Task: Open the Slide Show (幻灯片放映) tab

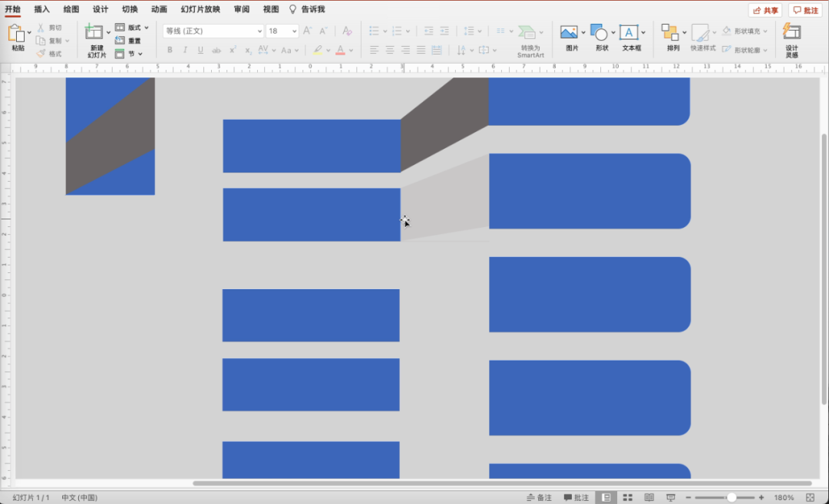Action: pyautogui.click(x=200, y=9)
